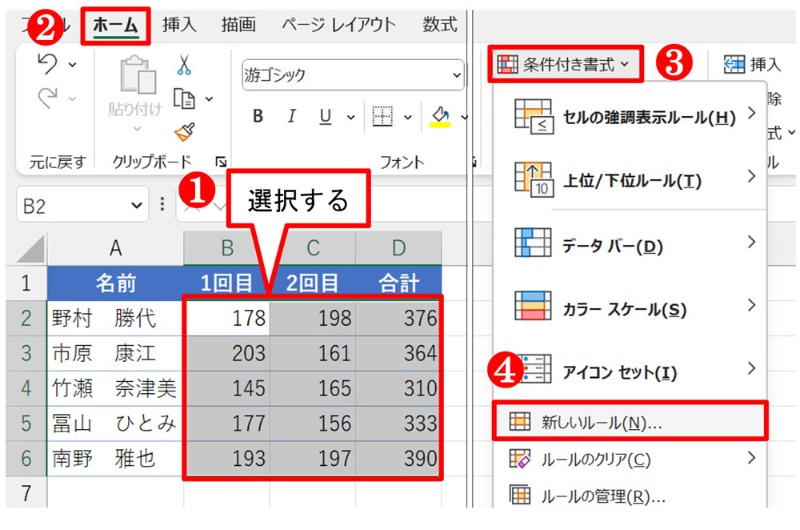Toggle Italic formatting button
This screenshot has width=800, height=530.
291,117
